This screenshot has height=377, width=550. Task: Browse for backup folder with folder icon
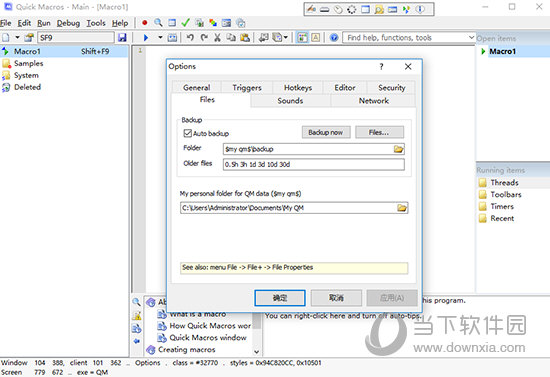[398, 149]
